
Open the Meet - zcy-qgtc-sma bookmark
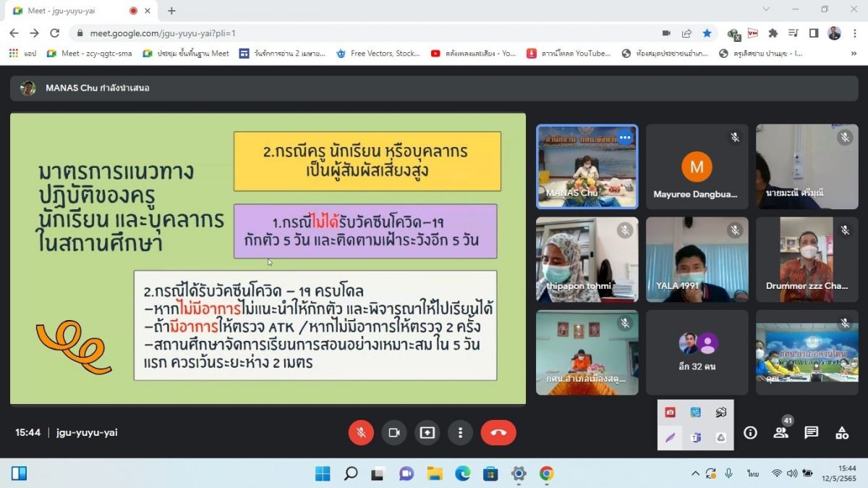coord(90,54)
